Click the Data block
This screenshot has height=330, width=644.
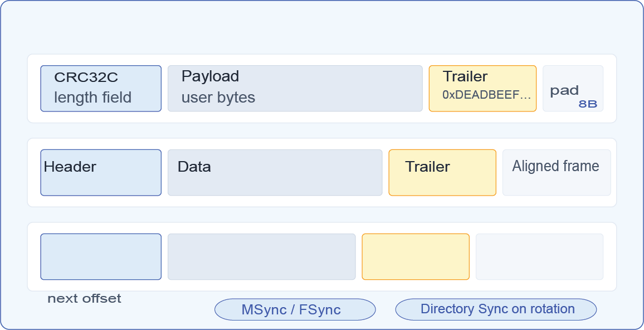point(275,172)
